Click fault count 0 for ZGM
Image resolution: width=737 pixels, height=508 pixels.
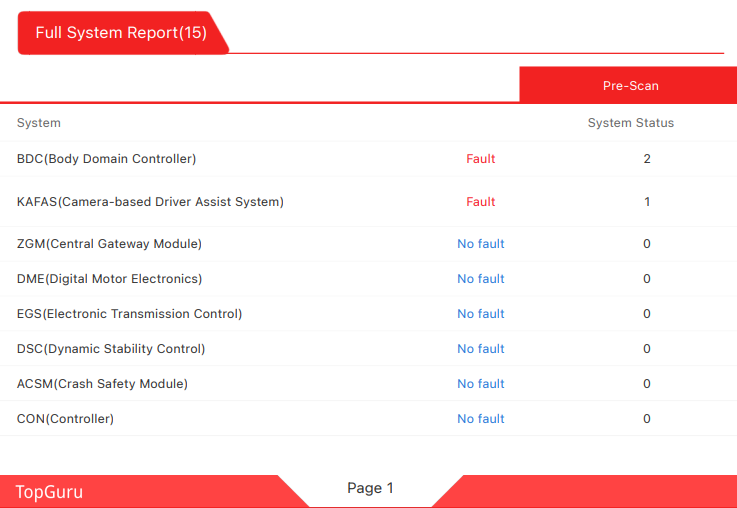click(647, 244)
